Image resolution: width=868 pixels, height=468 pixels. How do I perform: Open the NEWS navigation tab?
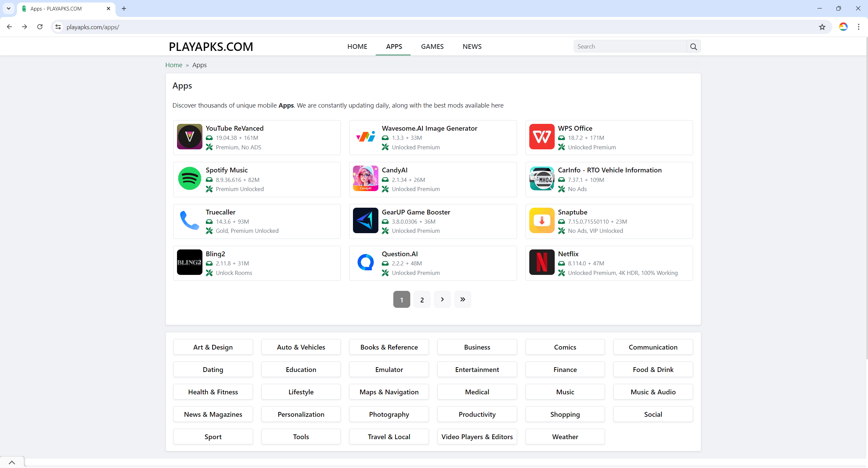pyautogui.click(x=472, y=46)
